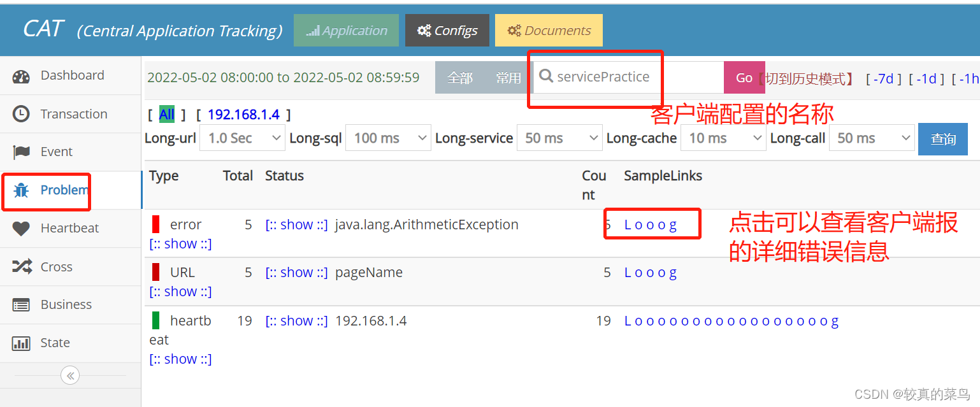Click the pageName status text
980x407 pixels.
click(x=369, y=273)
